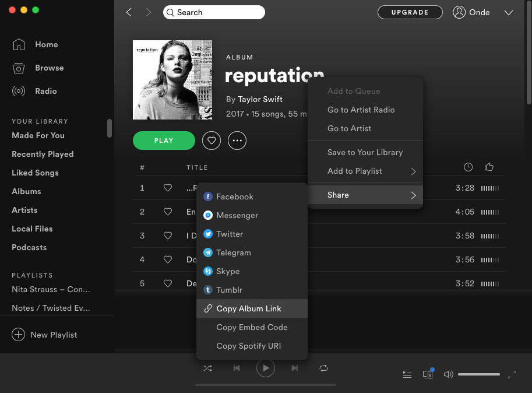Viewport: 532px width, 393px height.
Task: Click the playback progress bar
Action: pos(266,385)
